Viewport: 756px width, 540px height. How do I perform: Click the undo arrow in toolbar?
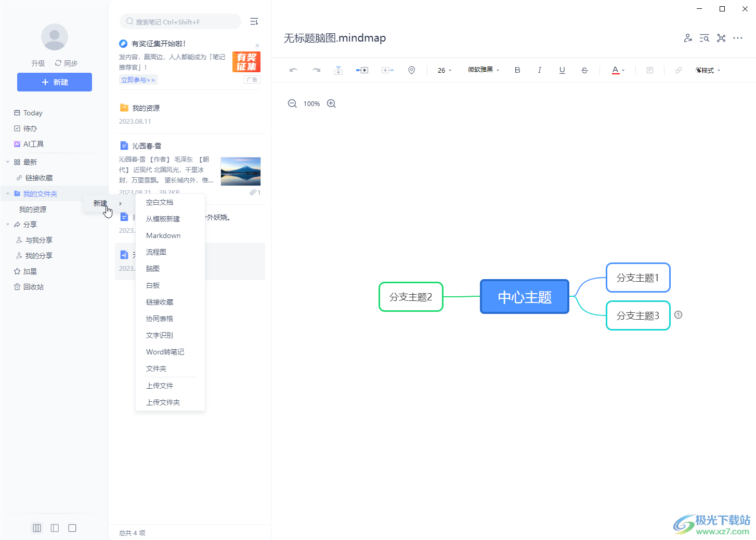[294, 70]
